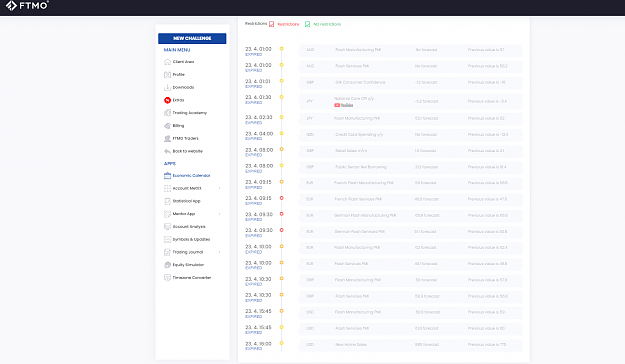The width and height of the screenshot is (625, 364).
Task: Open the FTMO Traders icon
Action: (x=167, y=138)
